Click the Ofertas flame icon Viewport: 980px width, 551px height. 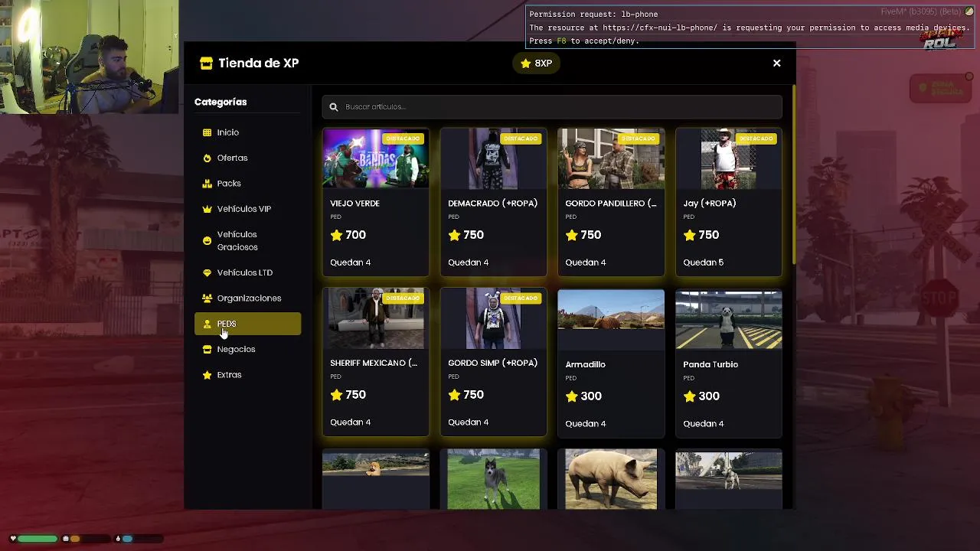coord(207,158)
